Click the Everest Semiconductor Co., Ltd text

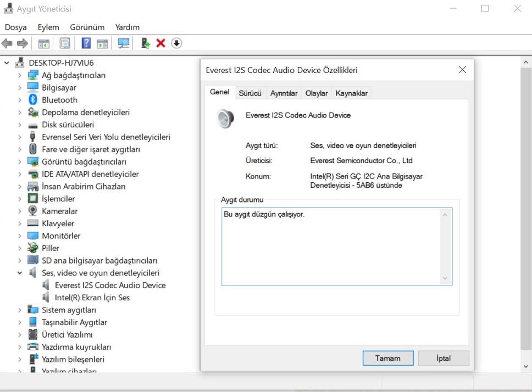pos(361,160)
